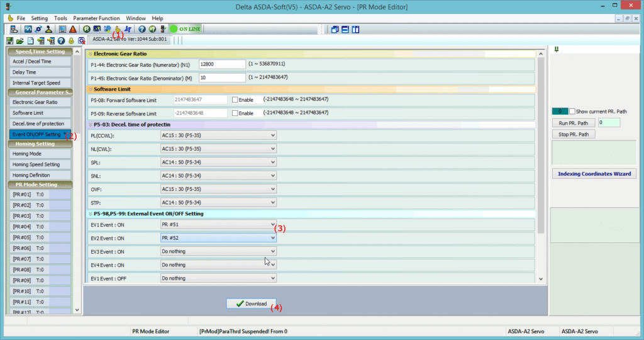Click the dark blue picture toolbar icon
This screenshot has width=644, height=340.
click(97, 29)
